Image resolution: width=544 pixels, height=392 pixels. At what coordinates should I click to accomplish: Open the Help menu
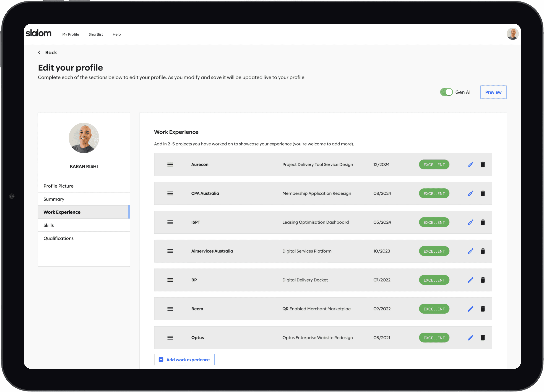pos(117,34)
